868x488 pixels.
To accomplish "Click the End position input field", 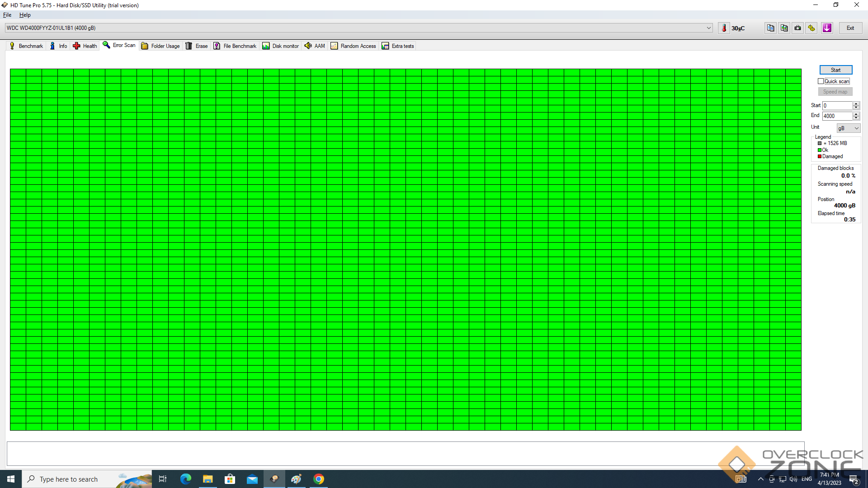I will 837,116.
